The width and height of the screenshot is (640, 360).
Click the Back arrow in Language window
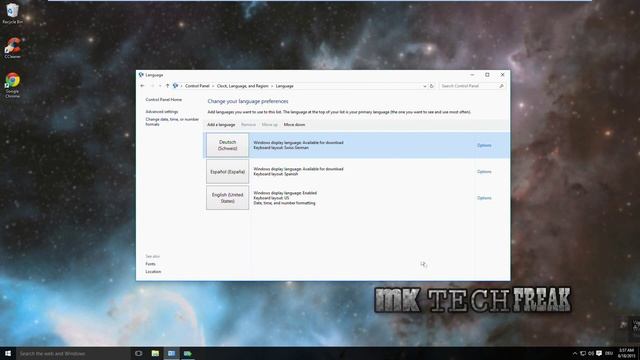(142, 86)
